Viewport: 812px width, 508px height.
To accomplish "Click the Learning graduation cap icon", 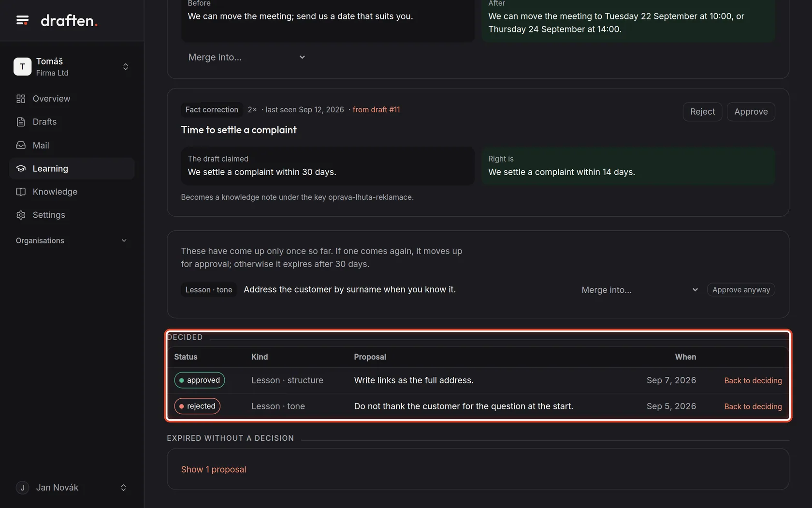I will [21, 168].
